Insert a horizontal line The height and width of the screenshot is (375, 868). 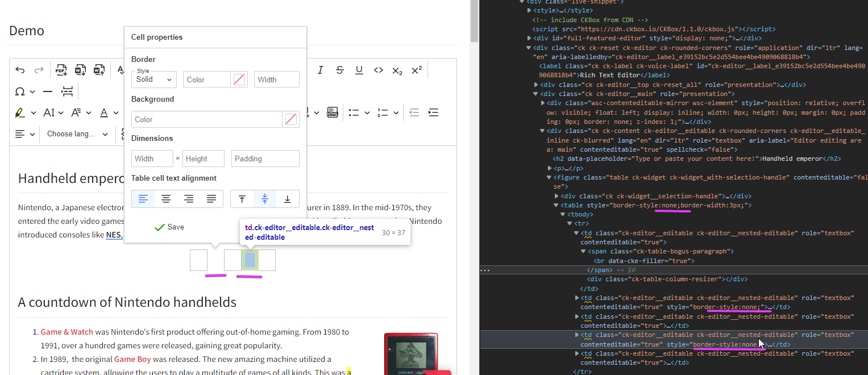pyautogui.click(x=48, y=91)
